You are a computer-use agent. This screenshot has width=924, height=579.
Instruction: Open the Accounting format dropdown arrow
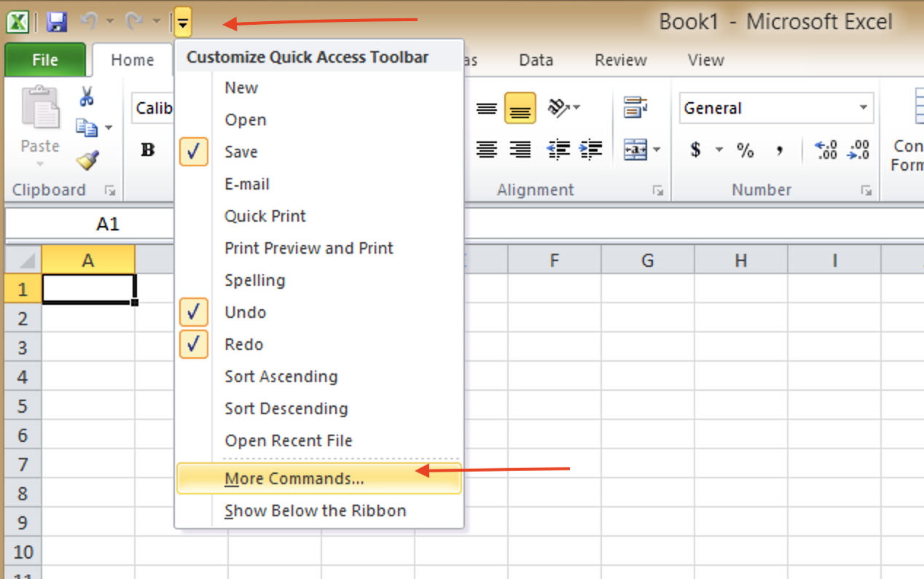719,150
